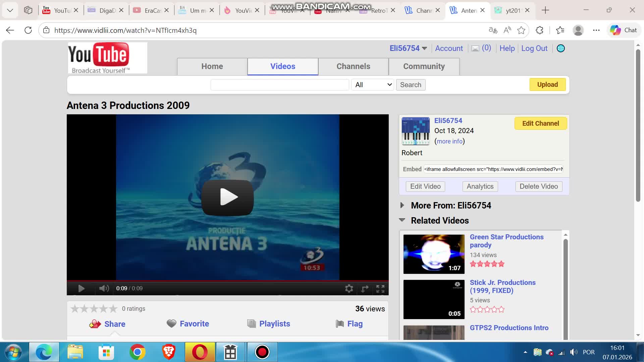The height and width of the screenshot is (362, 644).
Task: Open the All search category dropdown
Action: 373,85
